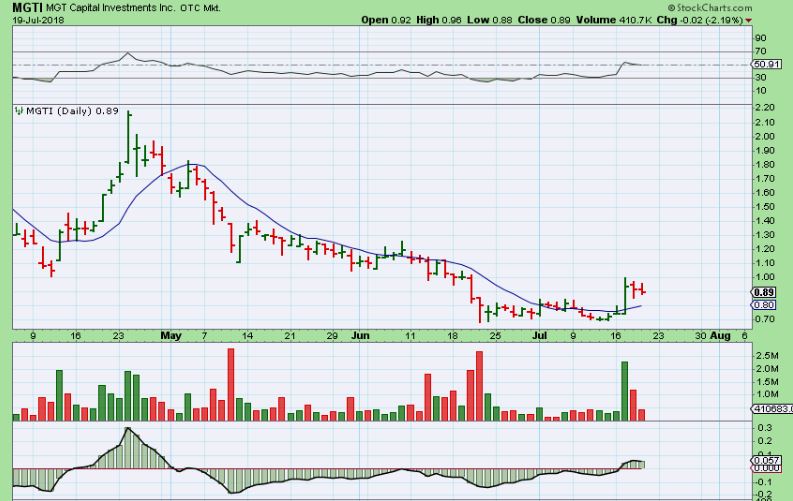Screen dimensions: 793x501
Task: Click the price bar at the 2.20 peak
Action: (x=129, y=136)
